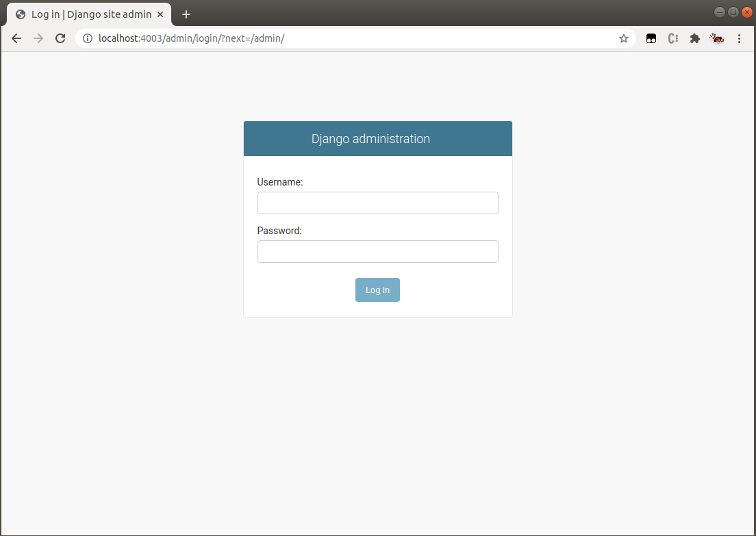The height and width of the screenshot is (536, 756).
Task: Click the profile avatar icon
Action: point(717,38)
